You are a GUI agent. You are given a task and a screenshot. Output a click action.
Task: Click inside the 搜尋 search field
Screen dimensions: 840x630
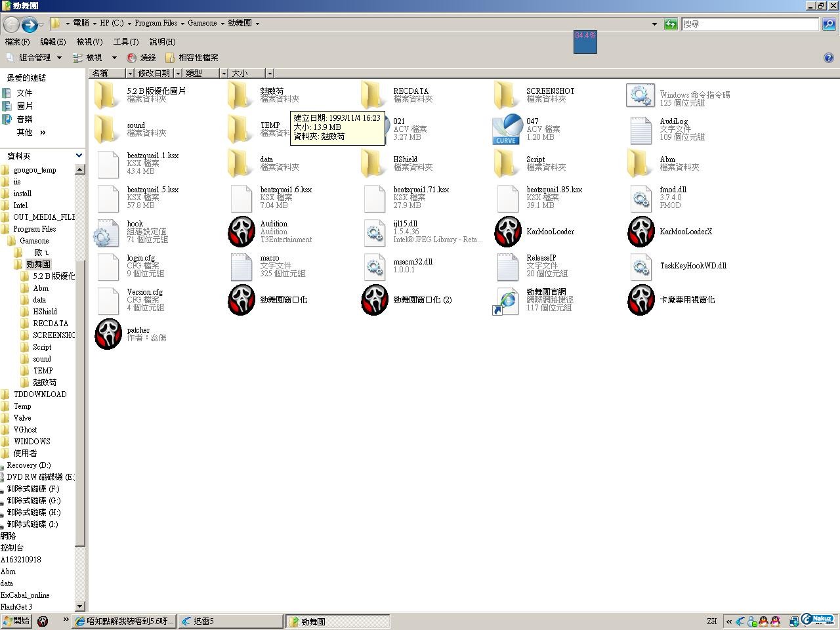749,24
